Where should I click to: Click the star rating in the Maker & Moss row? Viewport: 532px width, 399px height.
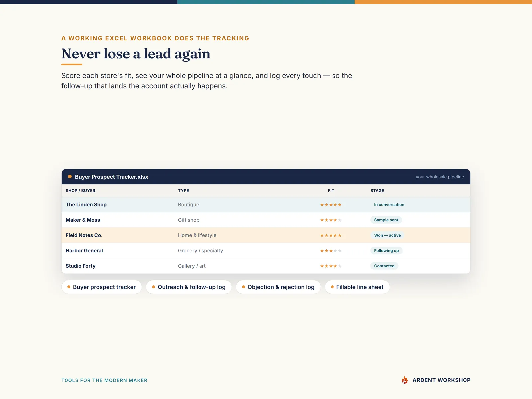[331, 220]
